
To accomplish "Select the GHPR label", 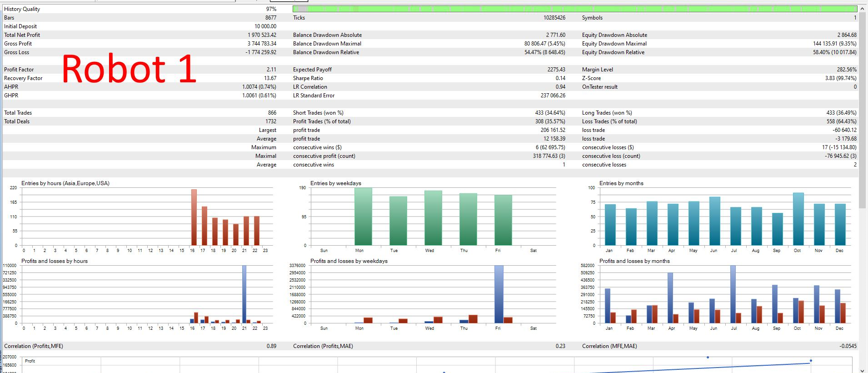I will coord(11,96).
